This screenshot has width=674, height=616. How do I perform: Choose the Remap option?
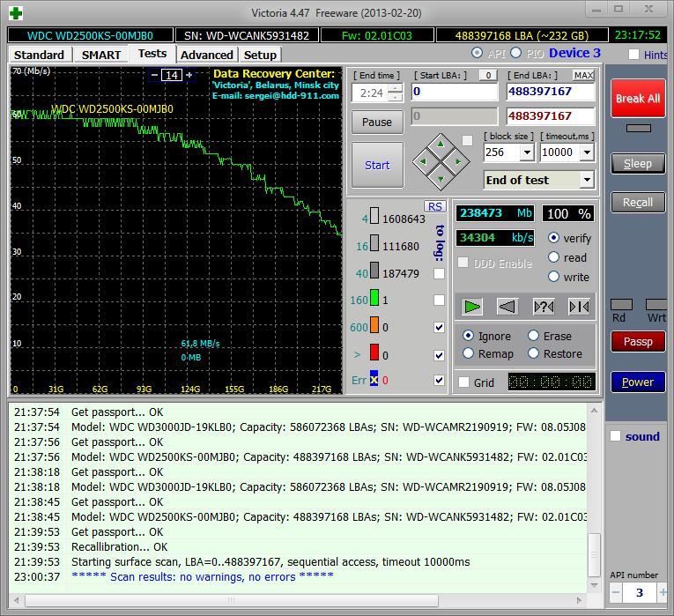[469, 353]
